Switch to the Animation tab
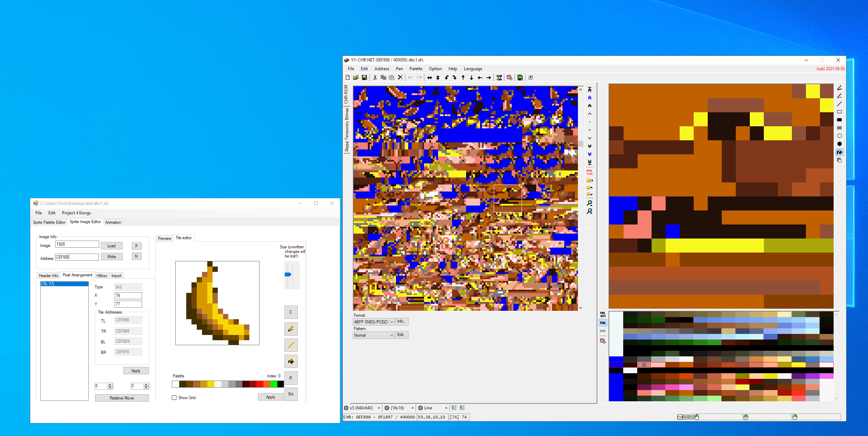 113,222
